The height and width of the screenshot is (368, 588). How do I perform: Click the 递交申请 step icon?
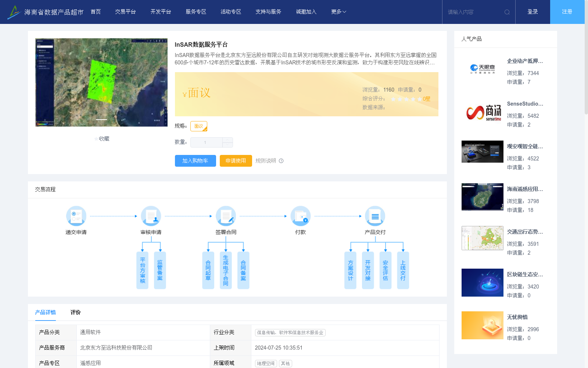(76, 216)
